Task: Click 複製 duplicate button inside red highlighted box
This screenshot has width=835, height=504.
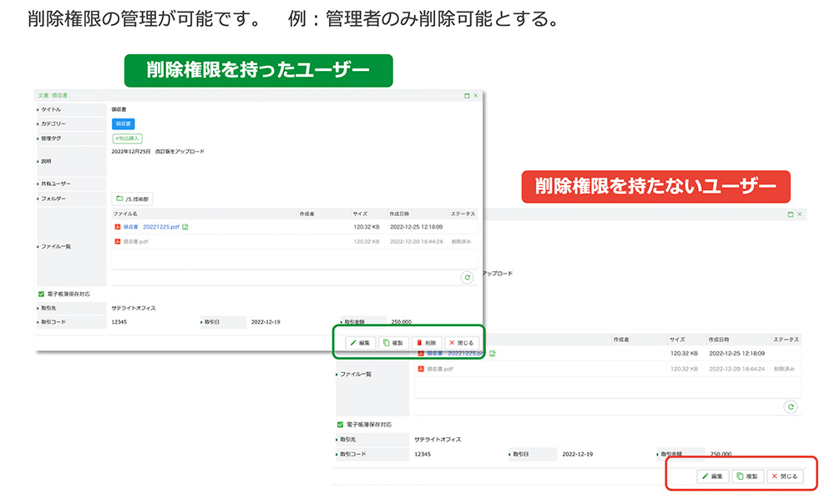Action: coord(748,476)
